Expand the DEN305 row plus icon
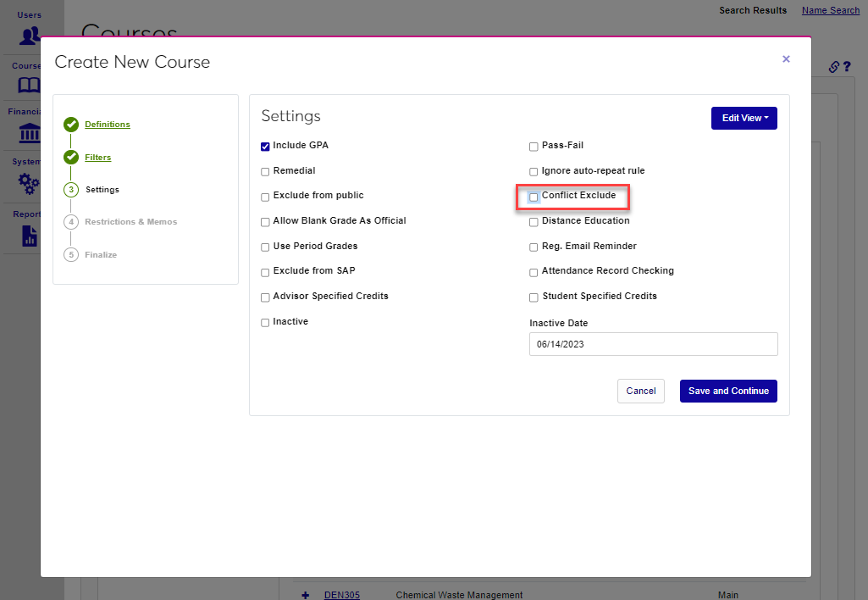 pyautogui.click(x=306, y=595)
